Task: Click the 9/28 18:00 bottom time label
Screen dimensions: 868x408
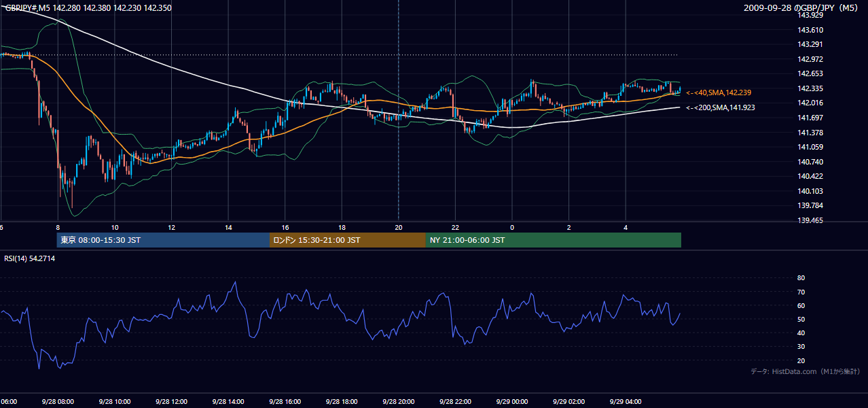Action: click(x=341, y=402)
